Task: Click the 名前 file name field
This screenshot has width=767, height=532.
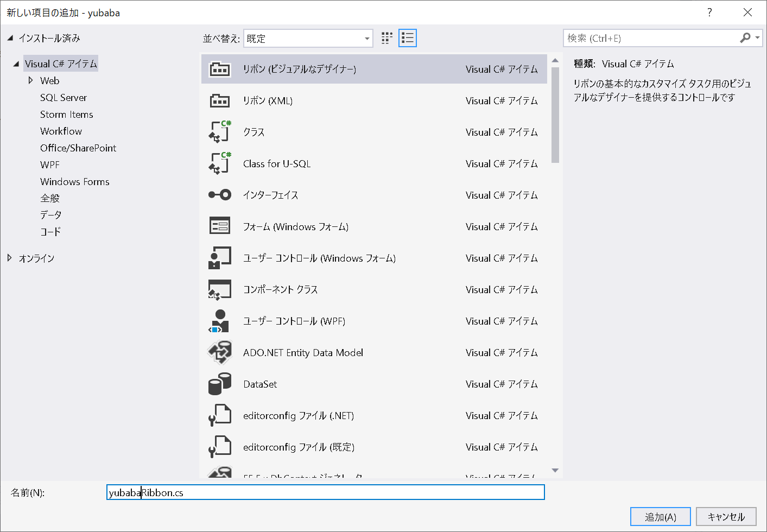Action: 326,492
